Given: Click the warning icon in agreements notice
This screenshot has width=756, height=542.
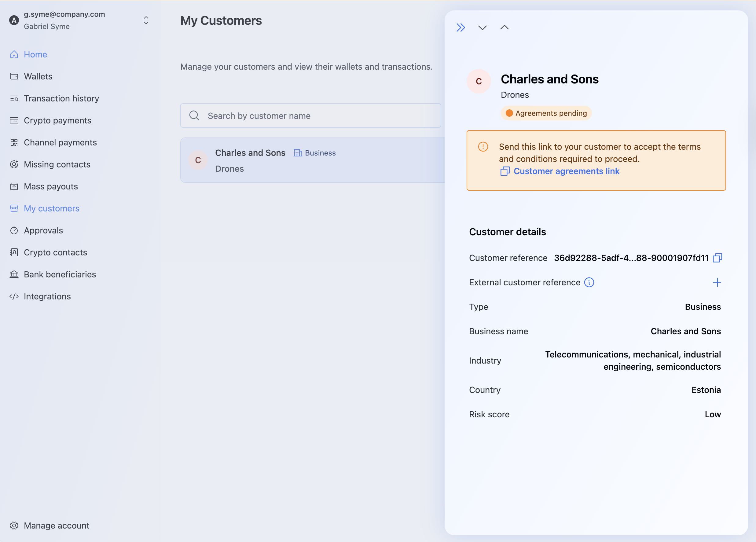Looking at the screenshot, I should (483, 147).
